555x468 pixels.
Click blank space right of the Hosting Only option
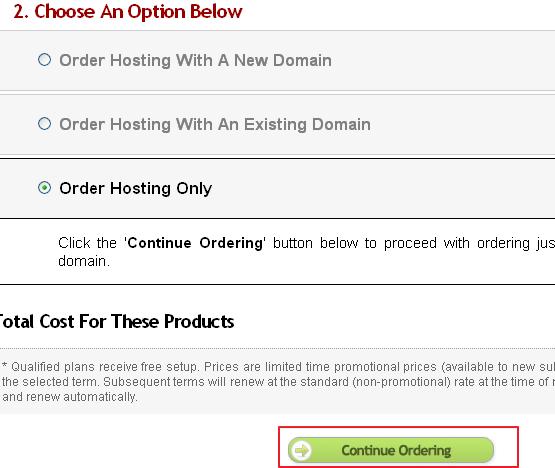coord(384,188)
